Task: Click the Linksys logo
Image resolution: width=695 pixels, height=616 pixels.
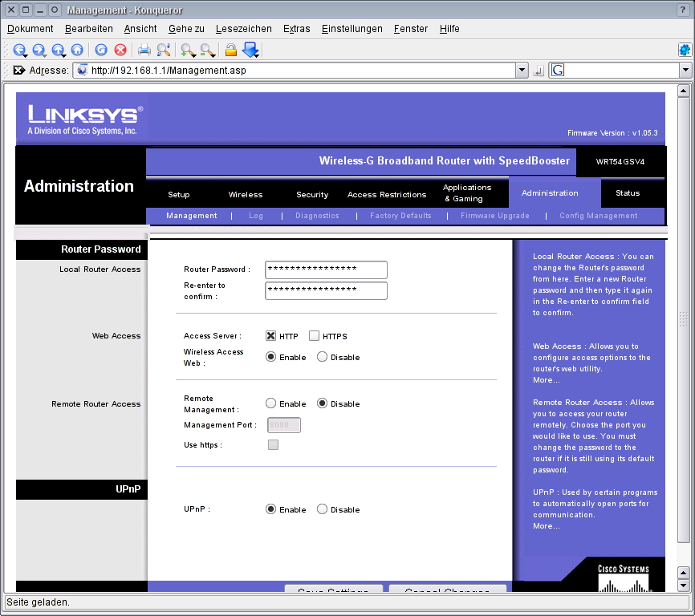Action: (85, 120)
